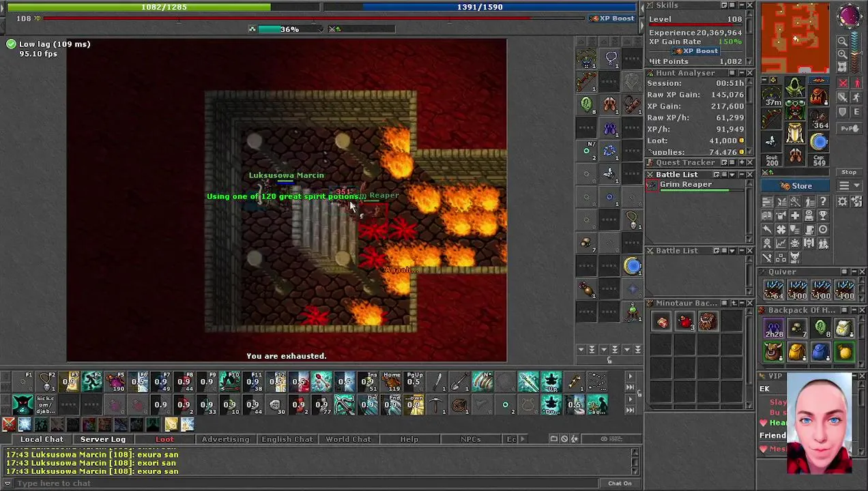Switch to the Local Chat tab
Screen dimensions: 868x491
pos(41,439)
